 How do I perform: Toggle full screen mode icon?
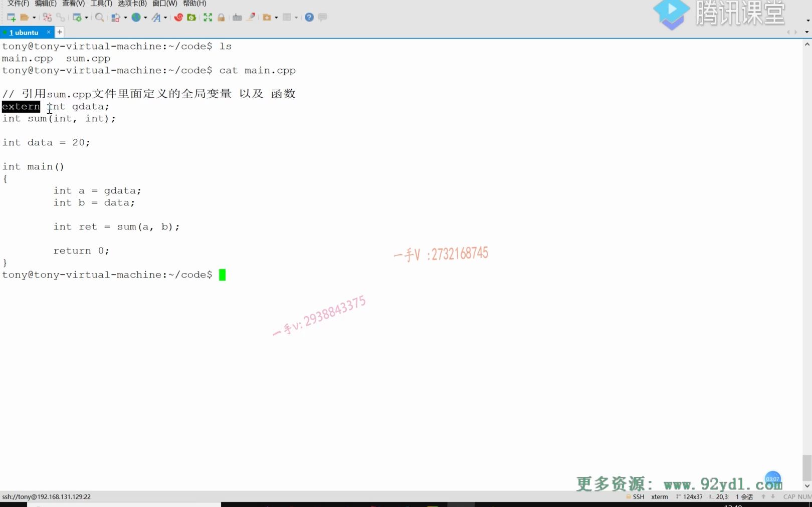coord(207,17)
